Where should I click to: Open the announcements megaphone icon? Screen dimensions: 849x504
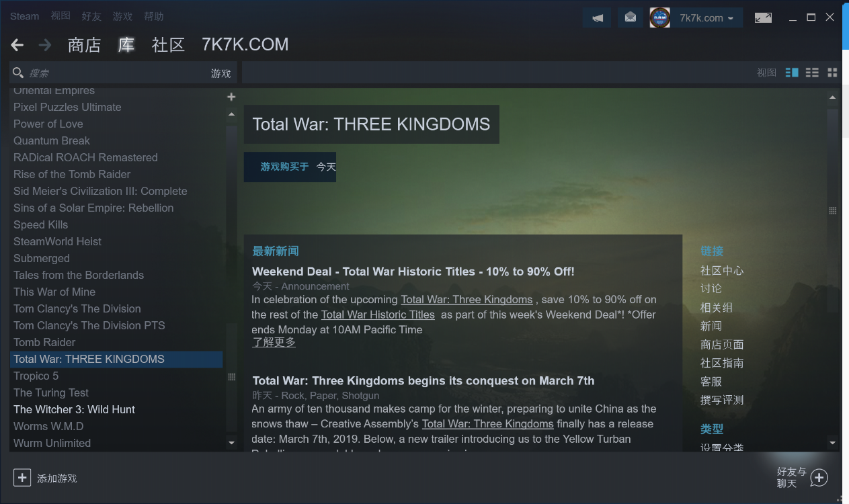click(597, 18)
